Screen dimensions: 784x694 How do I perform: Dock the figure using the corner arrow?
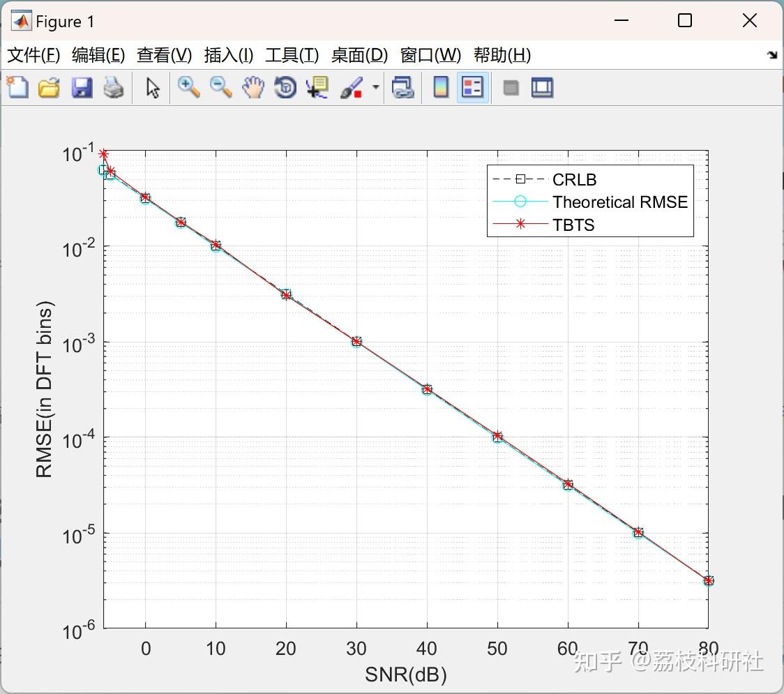772,55
